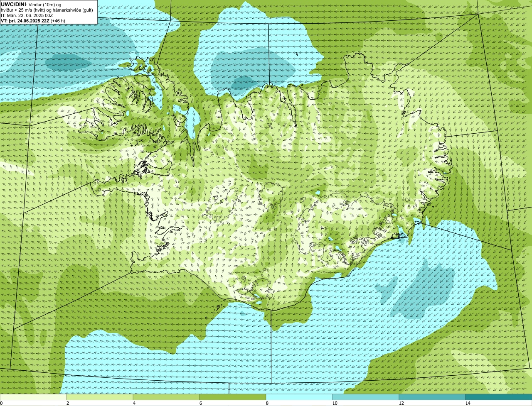This screenshot has width=532, height=406.
Task: Click the legend scale label "2"
Action: coord(67,403)
